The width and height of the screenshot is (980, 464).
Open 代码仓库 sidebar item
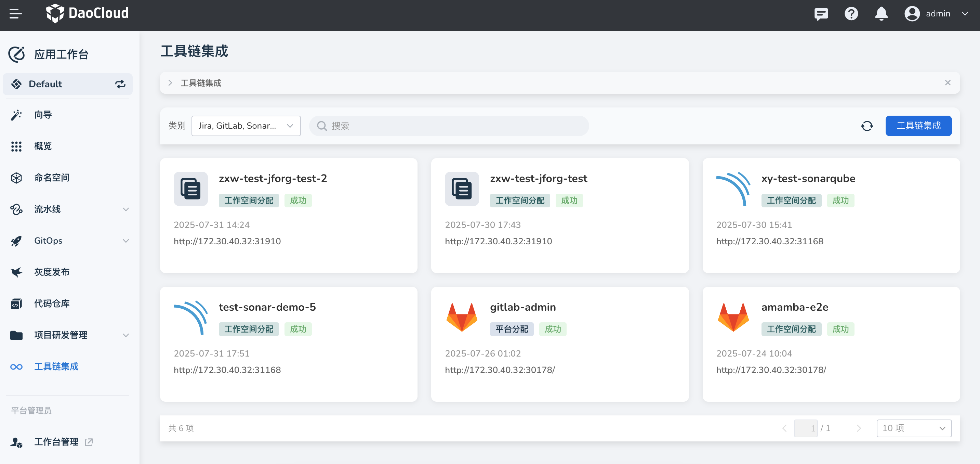pyautogui.click(x=52, y=304)
